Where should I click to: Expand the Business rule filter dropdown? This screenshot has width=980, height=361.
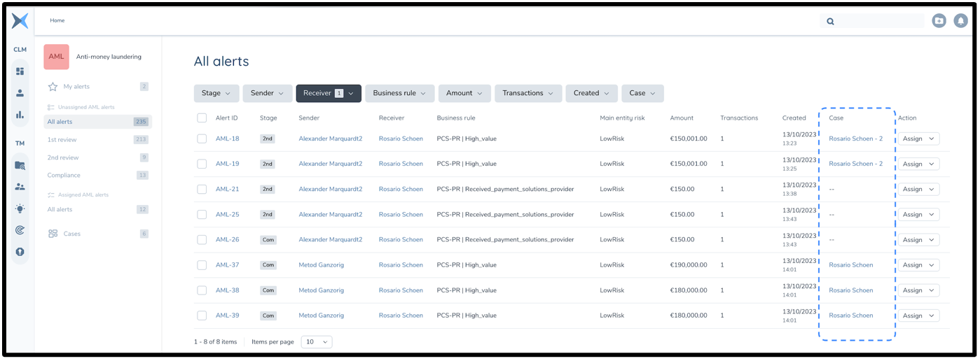tap(399, 93)
